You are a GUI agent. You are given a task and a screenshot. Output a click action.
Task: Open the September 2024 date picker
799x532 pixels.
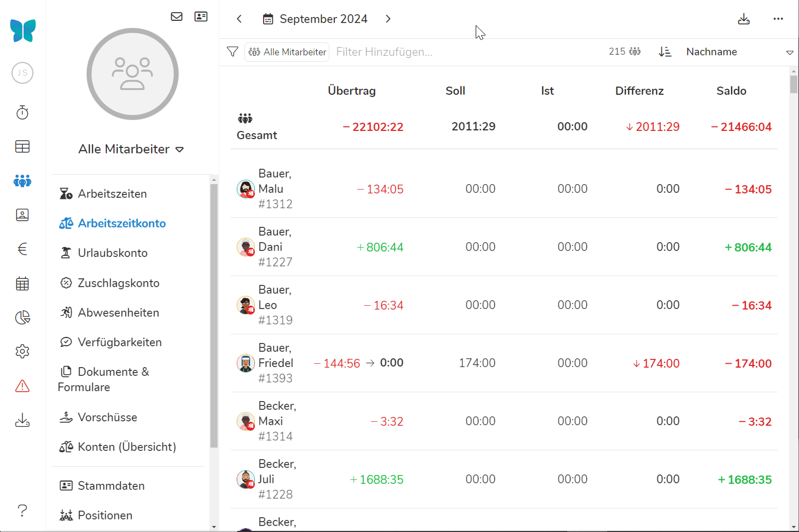[316, 19]
